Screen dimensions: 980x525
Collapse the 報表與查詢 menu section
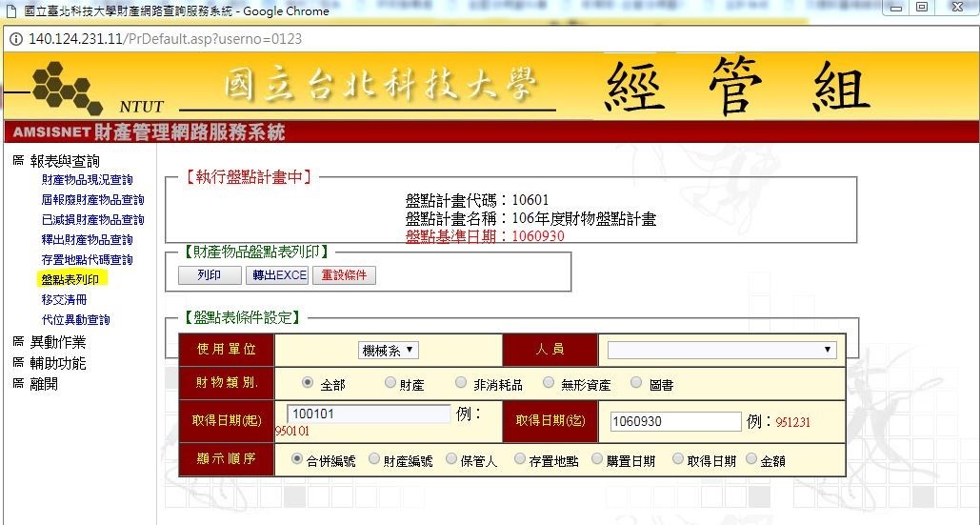tap(64, 161)
